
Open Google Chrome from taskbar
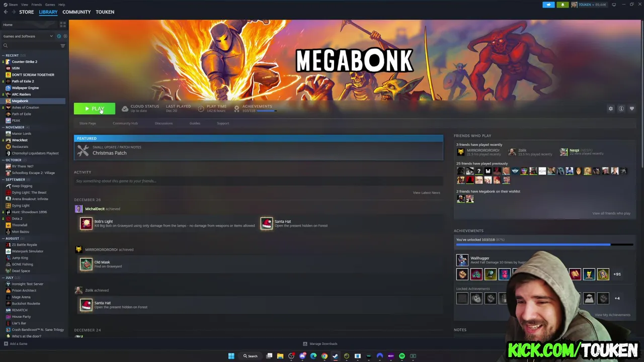click(x=325, y=356)
